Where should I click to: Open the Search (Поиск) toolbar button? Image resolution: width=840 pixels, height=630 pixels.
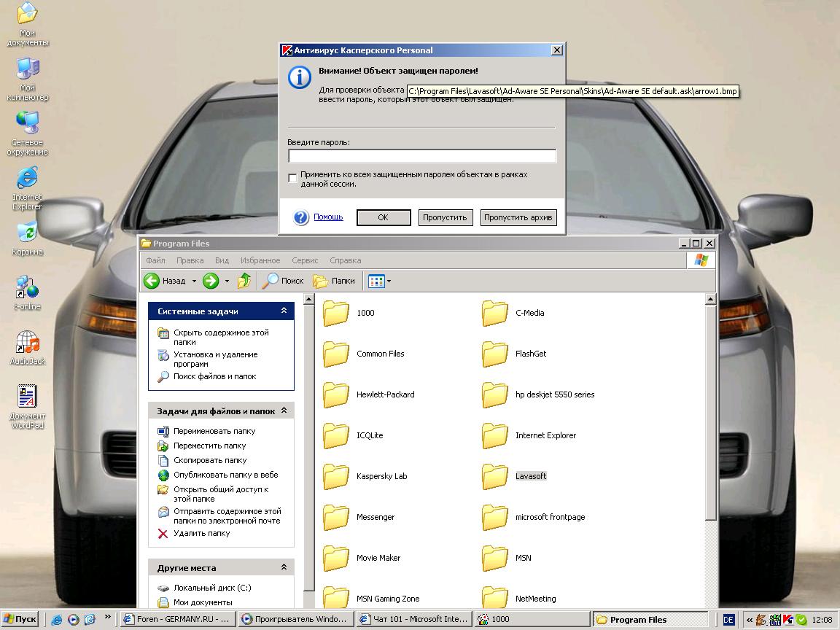coord(283,281)
